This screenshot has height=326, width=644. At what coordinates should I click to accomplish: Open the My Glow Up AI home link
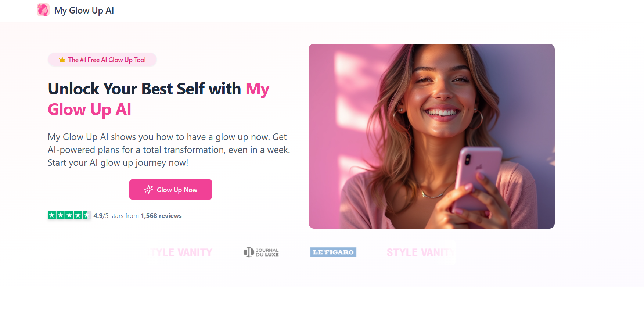point(75,10)
